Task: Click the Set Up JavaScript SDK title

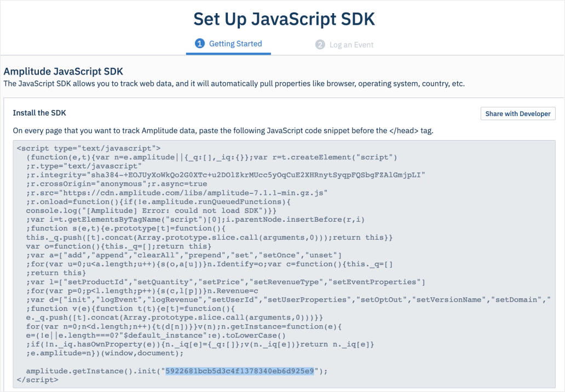Action: tap(284, 19)
